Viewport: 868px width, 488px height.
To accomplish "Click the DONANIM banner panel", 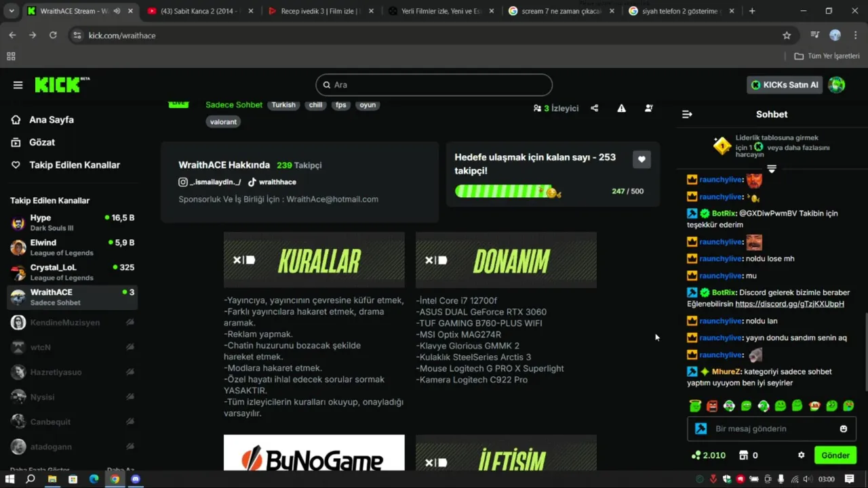I will (506, 260).
